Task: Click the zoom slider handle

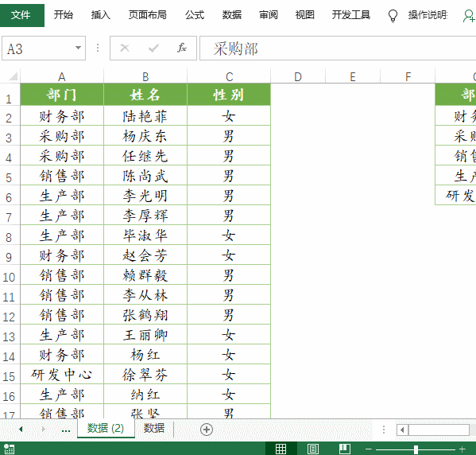Action: click(416, 449)
